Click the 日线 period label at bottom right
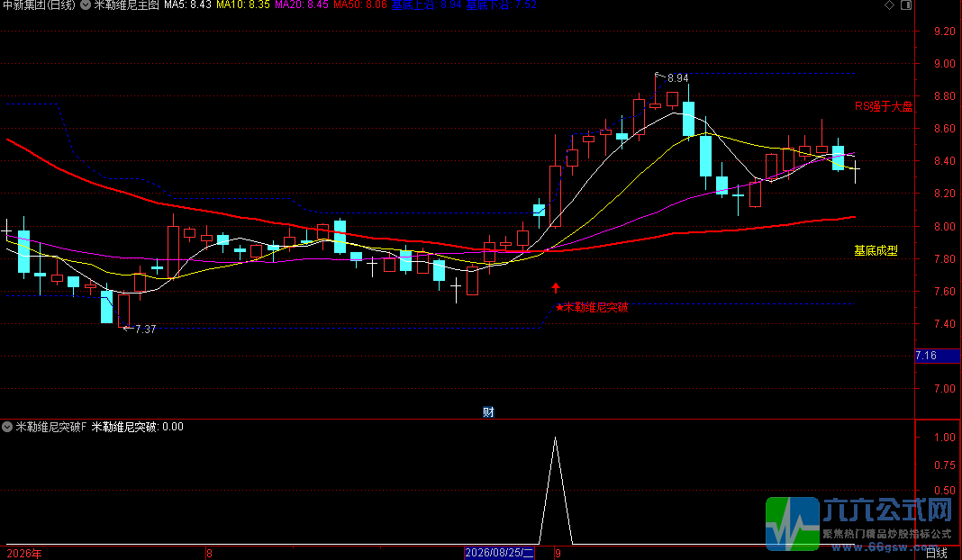Screen dimensions: 962x560 (936, 554)
